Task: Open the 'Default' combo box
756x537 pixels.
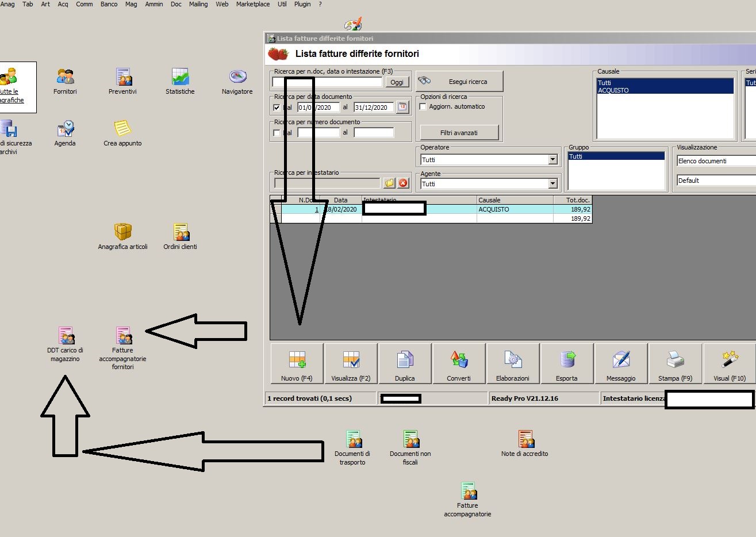Action: pos(716,181)
